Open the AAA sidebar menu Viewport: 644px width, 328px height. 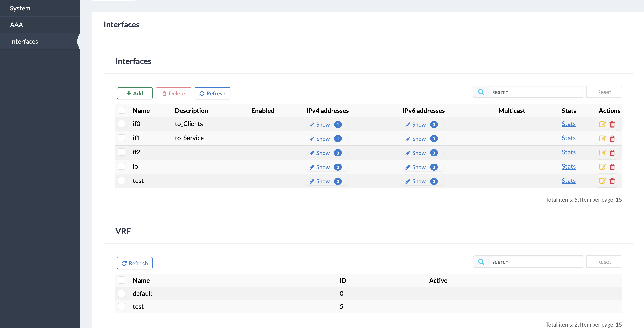coord(16,25)
